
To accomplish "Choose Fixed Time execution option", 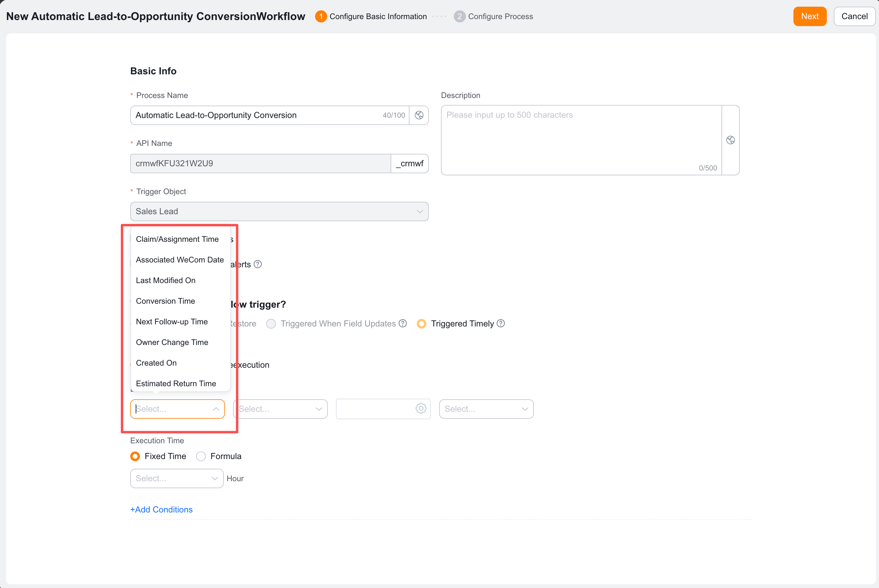I will tap(135, 456).
